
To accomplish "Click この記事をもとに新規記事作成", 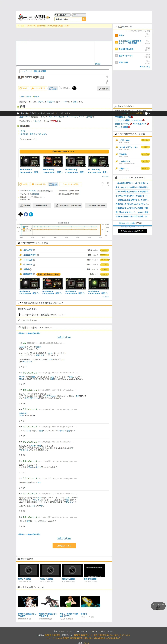I will [x=68, y=205].
